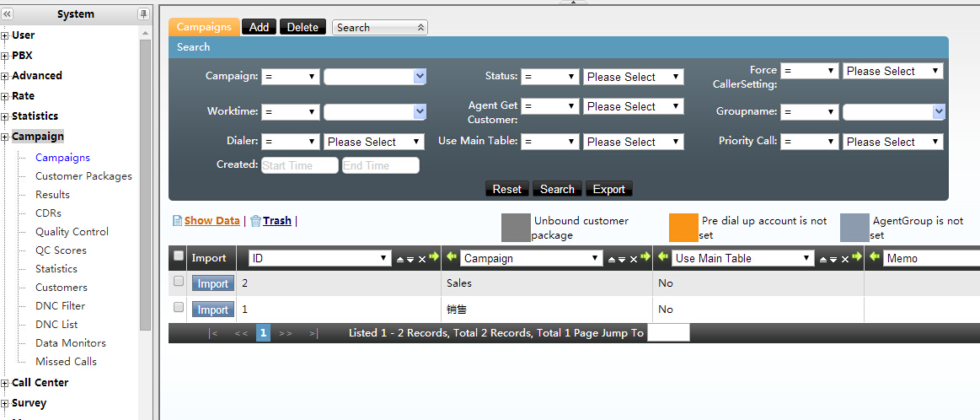Tick the checkbox for campaign ID 1

click(178, 308)
